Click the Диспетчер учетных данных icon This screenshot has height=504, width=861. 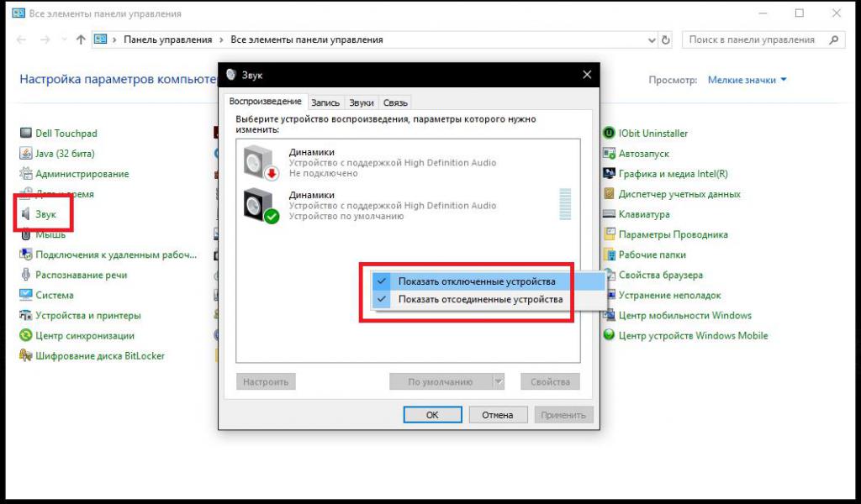point(609,193)
